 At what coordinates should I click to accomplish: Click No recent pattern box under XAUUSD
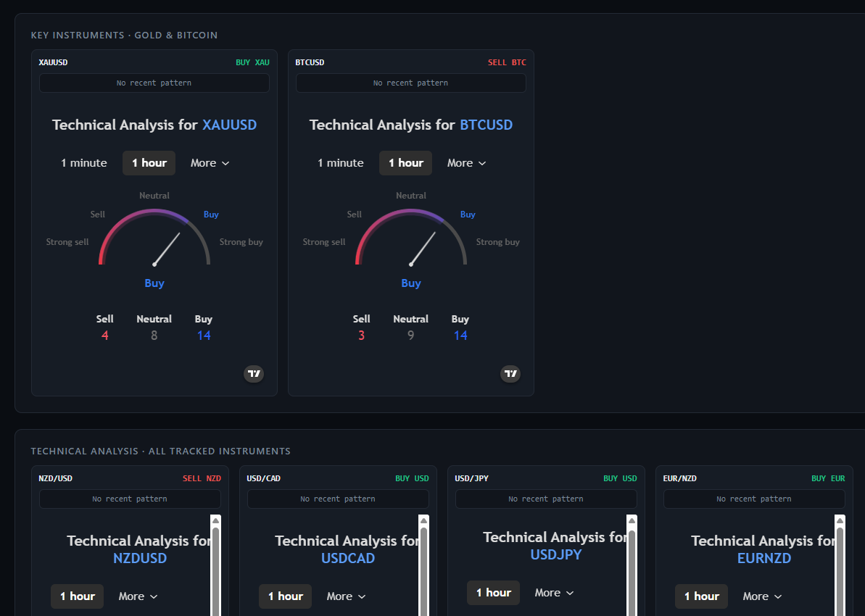pyautogui.click(x=154, y=83)
